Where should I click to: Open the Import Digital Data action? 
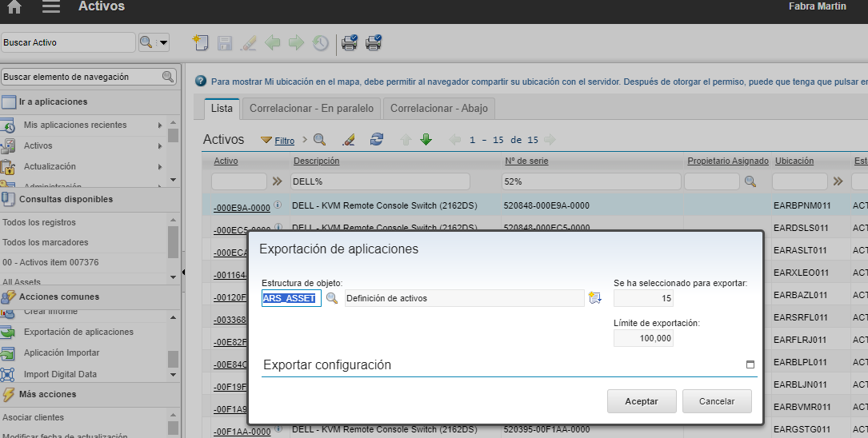(60, 374)
